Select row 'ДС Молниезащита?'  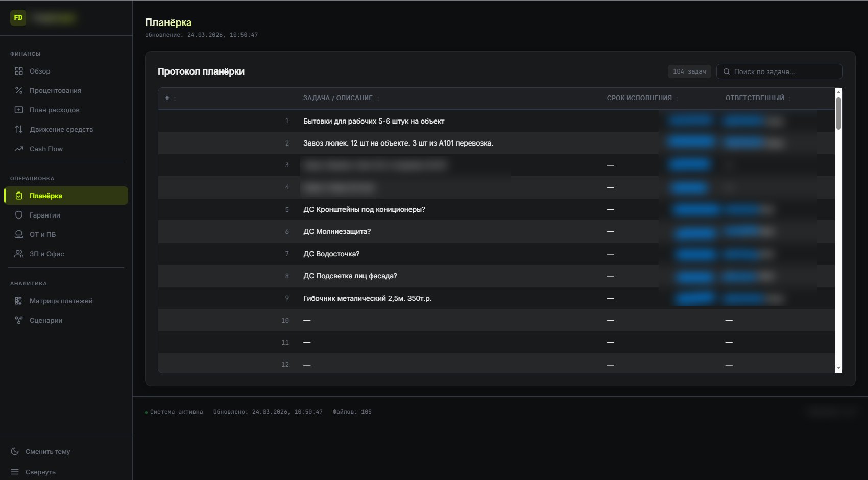[x=496, y=231]
